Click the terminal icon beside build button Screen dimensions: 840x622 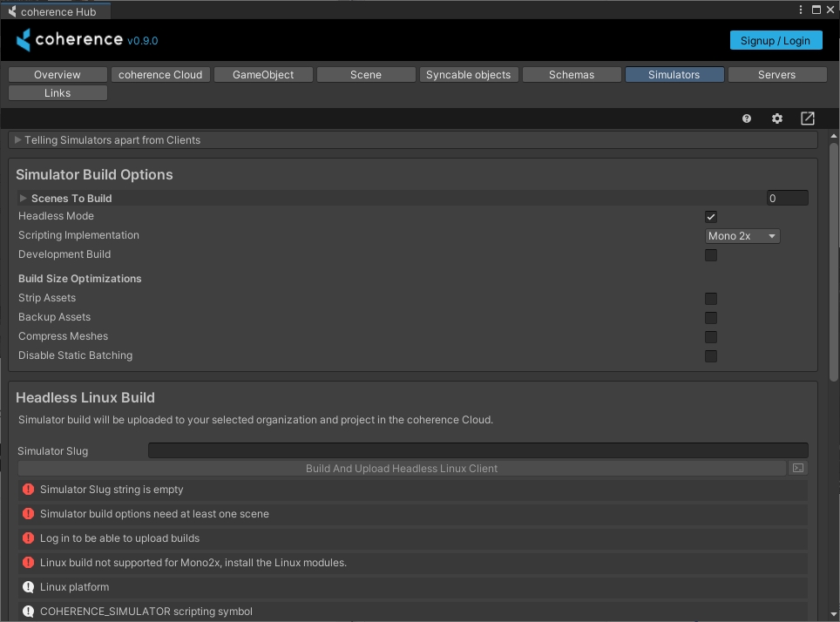point(797,469)
